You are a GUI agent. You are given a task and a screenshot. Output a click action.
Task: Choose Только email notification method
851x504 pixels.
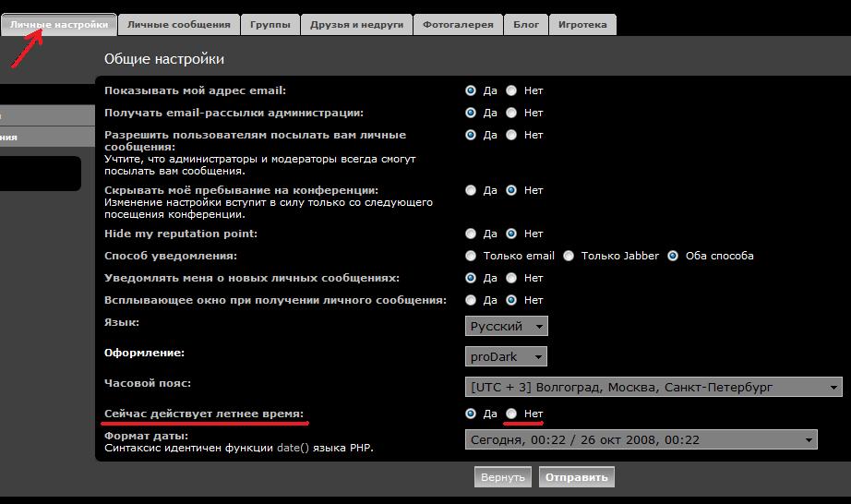pos(471,256)
